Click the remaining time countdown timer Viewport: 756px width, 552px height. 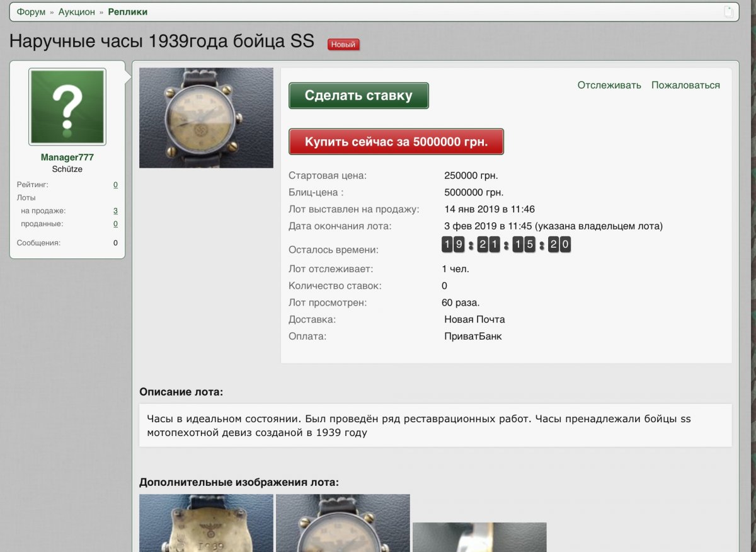(507, 245)
